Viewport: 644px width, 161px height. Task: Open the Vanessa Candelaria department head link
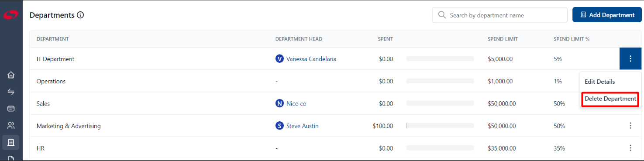(x=311, y=58)
